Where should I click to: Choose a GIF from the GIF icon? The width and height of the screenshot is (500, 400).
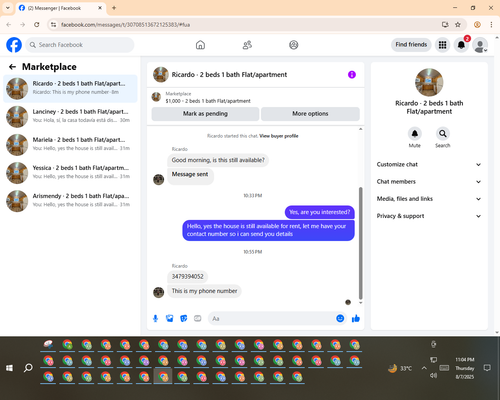pyautogui.click(x=198, y=319)
